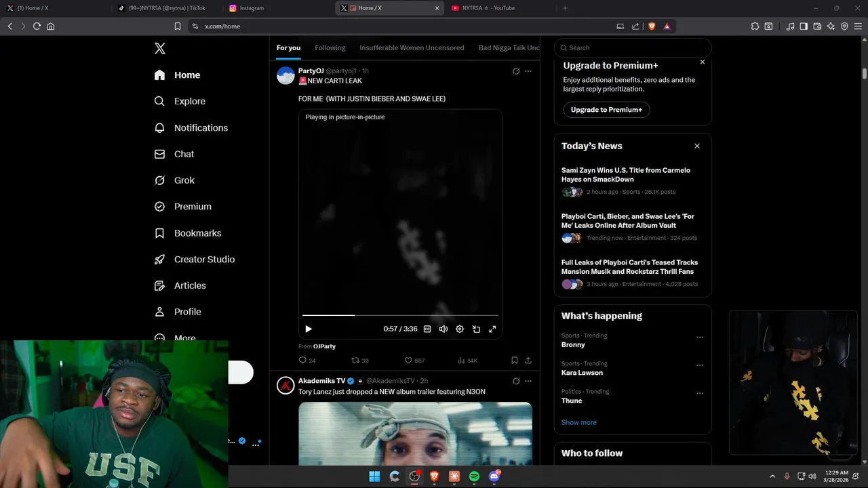Toggle picture-in-picture on the video player
868x488 pixels.
pyautogui.click(x=476, y=329)
